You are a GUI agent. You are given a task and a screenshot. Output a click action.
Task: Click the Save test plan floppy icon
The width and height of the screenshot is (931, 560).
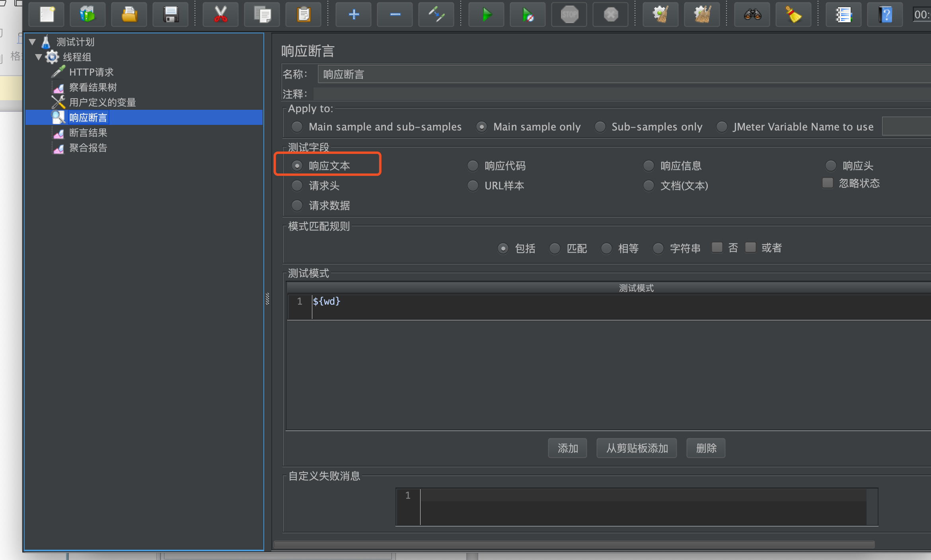click(x=171, y=15)
